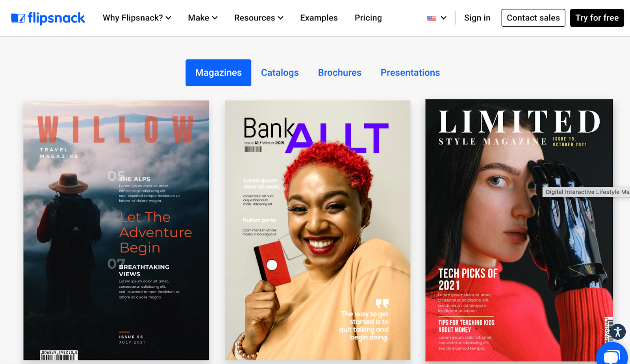Switch to the Brochures tab
Viewport: 630px width, 364px height.
[x=340, y=72]
